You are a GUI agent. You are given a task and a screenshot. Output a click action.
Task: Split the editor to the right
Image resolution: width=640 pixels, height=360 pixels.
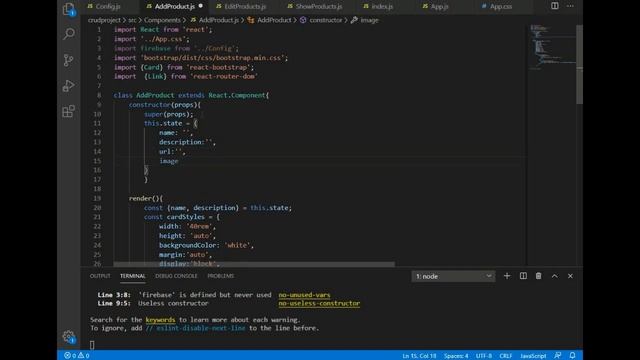555,6
